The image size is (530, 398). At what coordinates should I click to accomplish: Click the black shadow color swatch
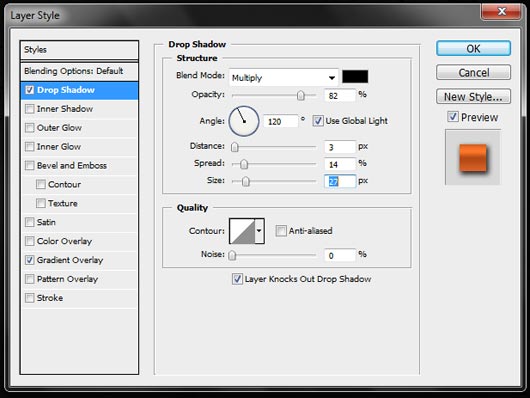[x=355, y=77]
